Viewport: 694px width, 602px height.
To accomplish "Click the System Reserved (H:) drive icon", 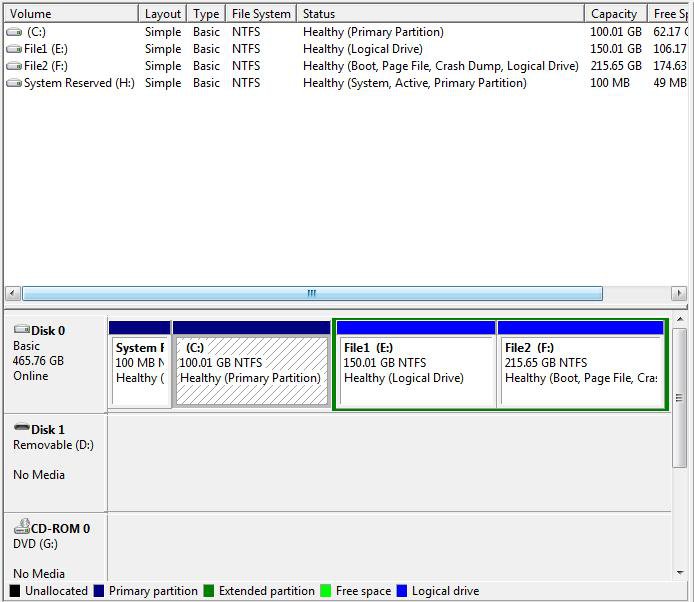I will (x=14, y=83).
